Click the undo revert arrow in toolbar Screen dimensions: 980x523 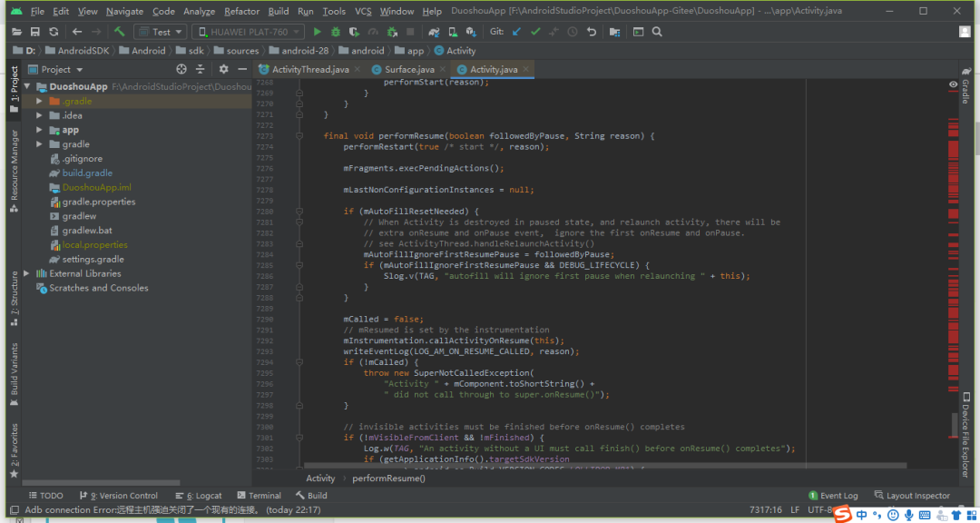592,32
